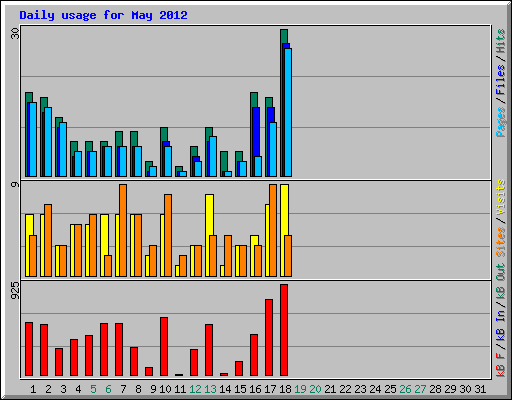Image resolution: width=512 pixels, height=400 pixels.
Task: Click the '30' hits axis value
Action: pyautogui.click(x=15, y=33)
